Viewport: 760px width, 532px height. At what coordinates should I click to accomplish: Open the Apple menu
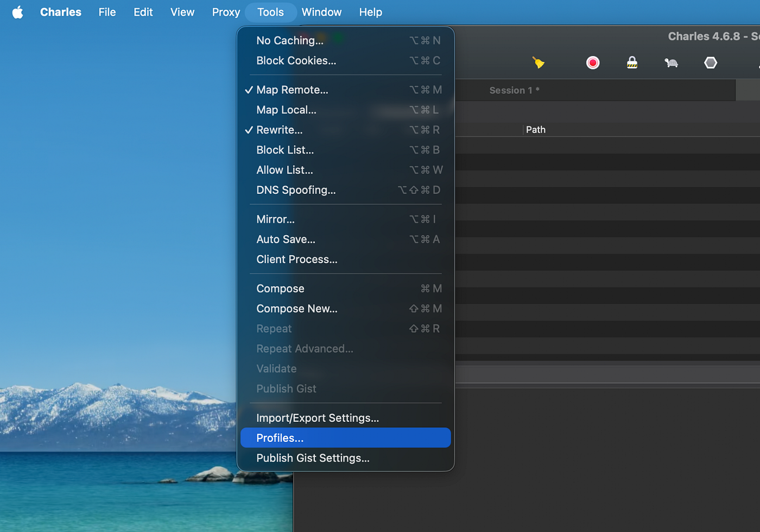(x=18, y=12)
